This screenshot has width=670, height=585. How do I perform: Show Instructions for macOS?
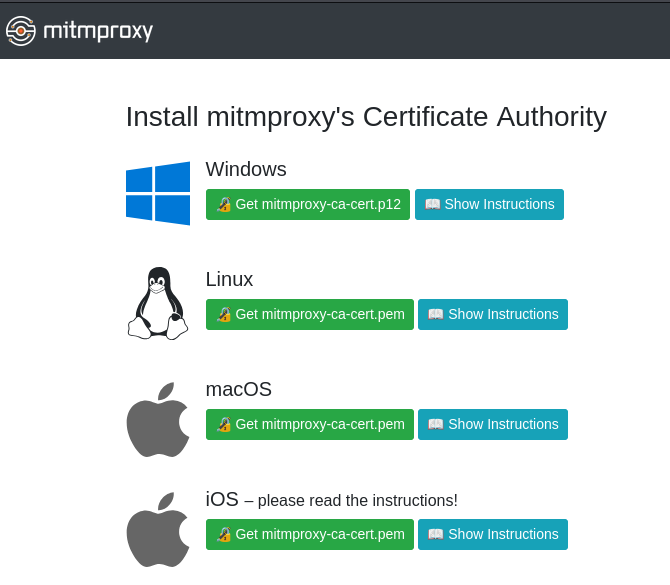click(x=493, y=424)
